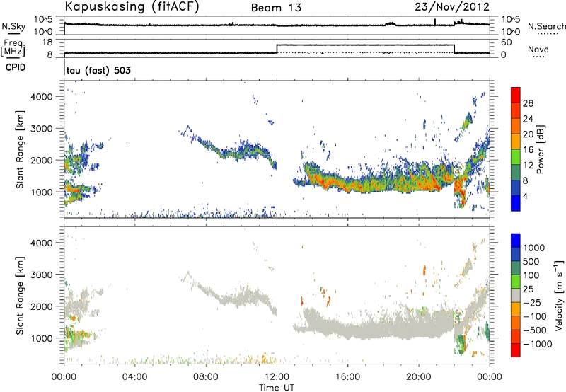Click the 16 label on Power colorbar
This screenshot has width=566, height=392.
coord(528,150)
